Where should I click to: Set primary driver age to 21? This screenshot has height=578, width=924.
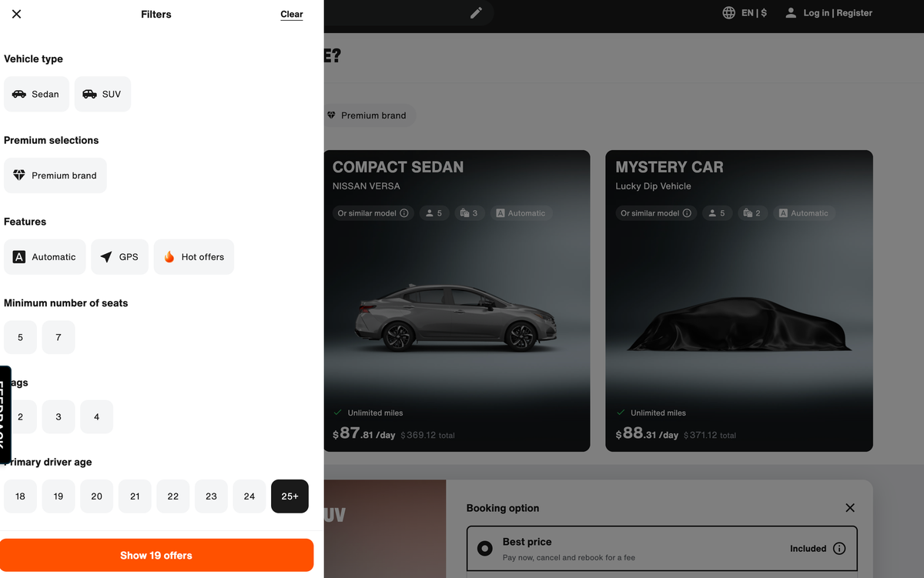click(135, 496)
